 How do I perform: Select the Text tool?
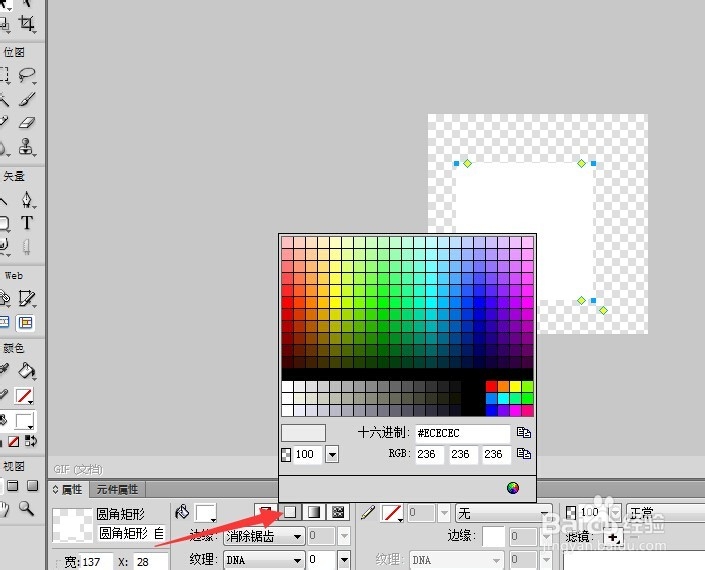(x=27, y=223)
